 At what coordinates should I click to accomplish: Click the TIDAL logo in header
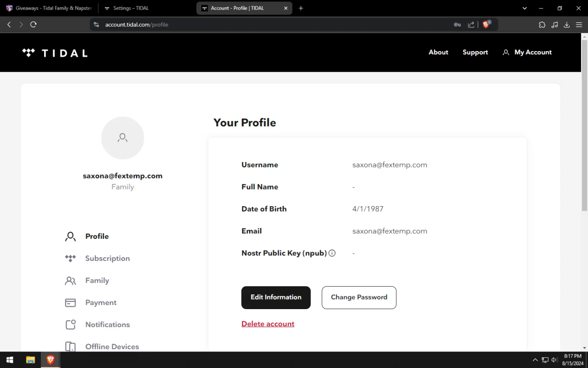(x=55, y=52)
